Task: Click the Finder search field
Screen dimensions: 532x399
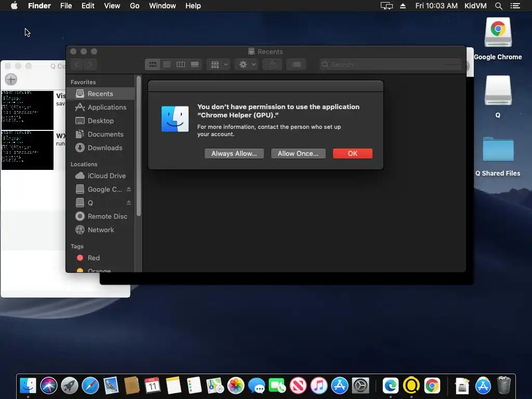Action: tap(391, 64)
